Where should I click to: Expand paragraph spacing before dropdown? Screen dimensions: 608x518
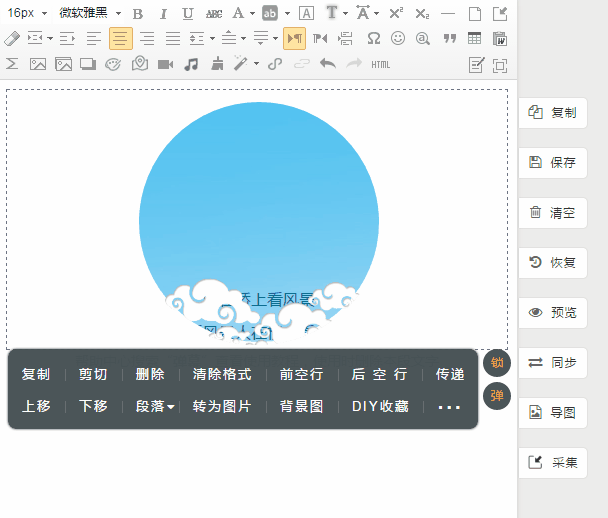coord(244,38)
